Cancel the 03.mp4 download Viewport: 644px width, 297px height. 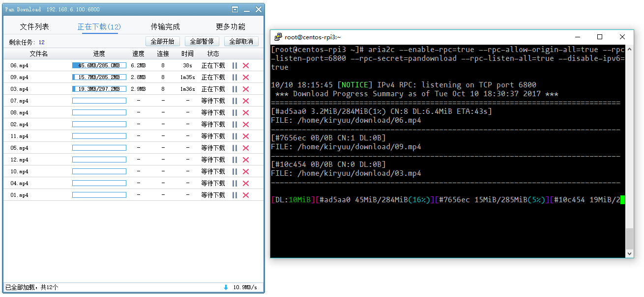click(x=246, y=89)
